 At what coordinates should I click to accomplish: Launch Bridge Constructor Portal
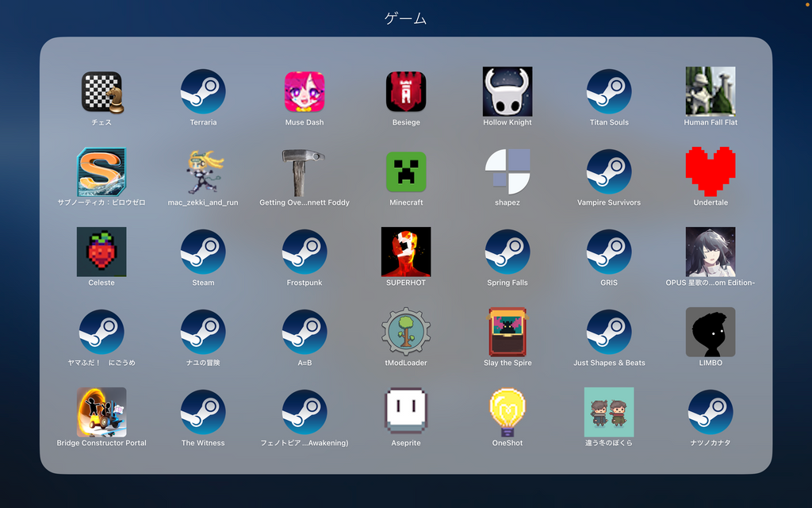[x=101, y=412]
